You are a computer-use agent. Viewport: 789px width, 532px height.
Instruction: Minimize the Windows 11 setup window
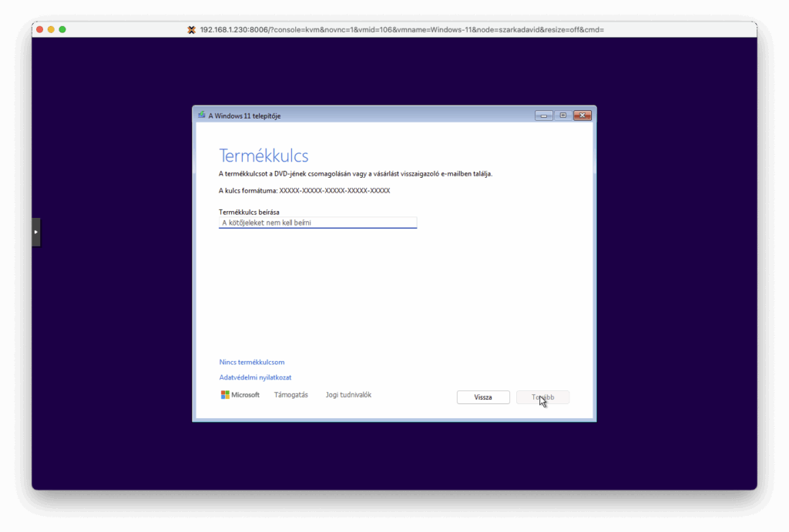tap(543, 115)
